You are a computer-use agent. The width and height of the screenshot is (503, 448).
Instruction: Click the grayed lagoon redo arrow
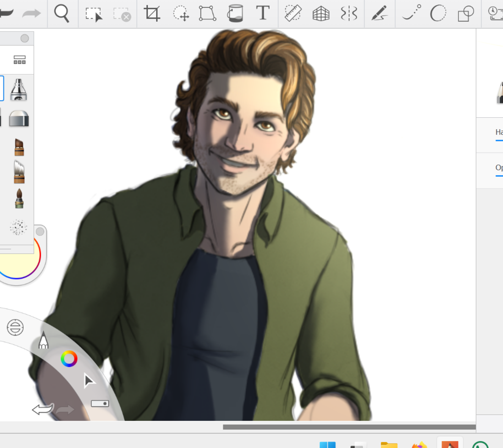tap(65, 410)
